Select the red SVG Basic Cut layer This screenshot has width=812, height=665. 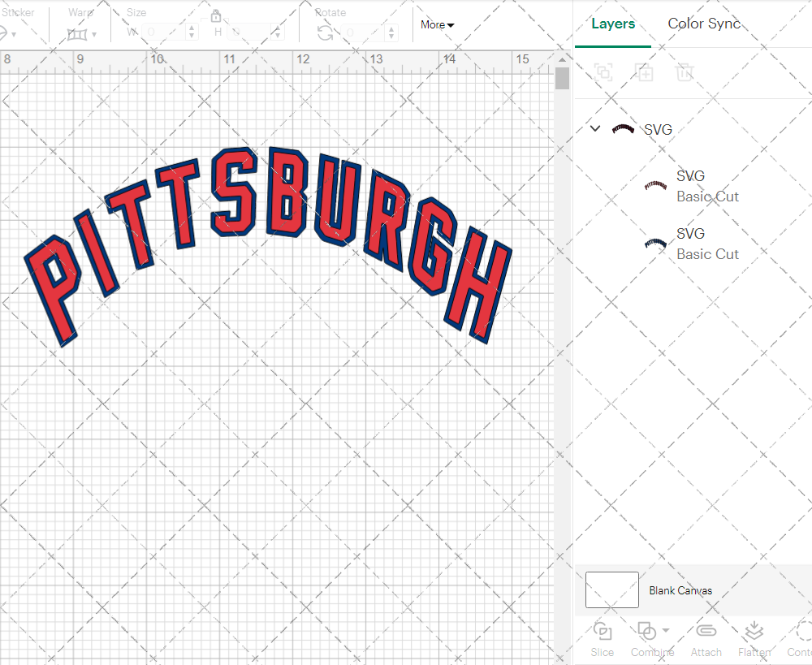(x=693, y=186)
